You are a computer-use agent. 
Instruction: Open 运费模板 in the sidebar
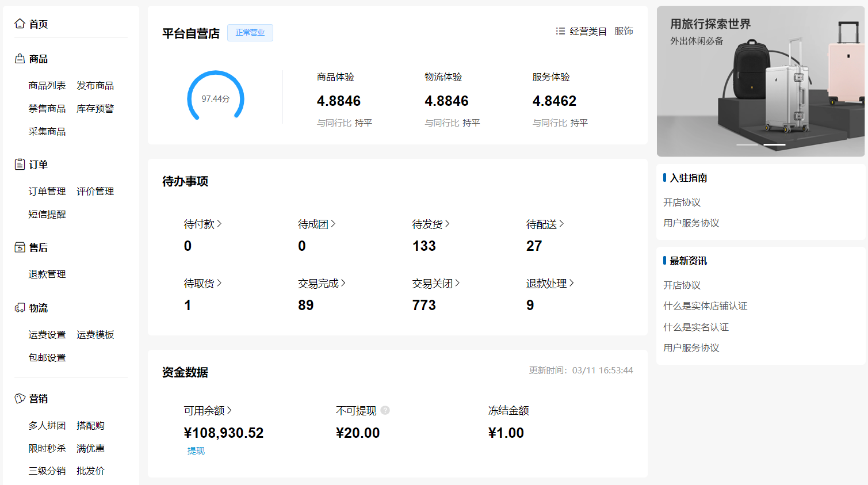pyautogui.click(x=95, y=335)
